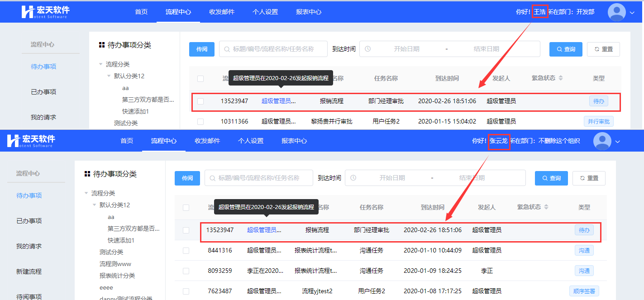Go to 收发邮件 in 王浩's navigation bar
This screenshot has width=644, height=300.
222,12
